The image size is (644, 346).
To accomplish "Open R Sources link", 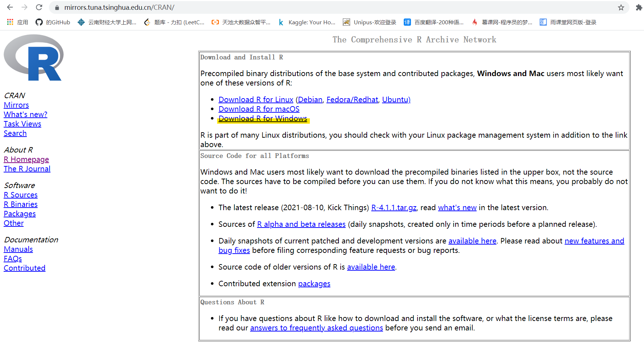I will pyautogui.click(x=21, y=195).
